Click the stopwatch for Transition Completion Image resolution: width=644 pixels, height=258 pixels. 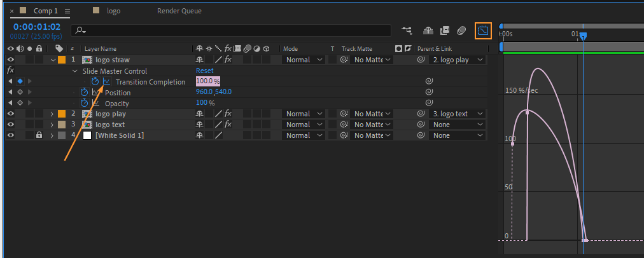click(95, 82)
